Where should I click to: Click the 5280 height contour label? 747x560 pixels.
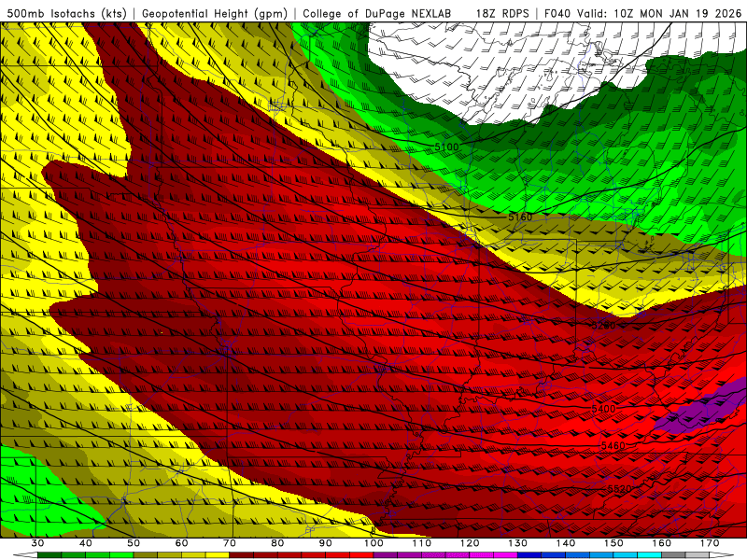click(603, 326)
